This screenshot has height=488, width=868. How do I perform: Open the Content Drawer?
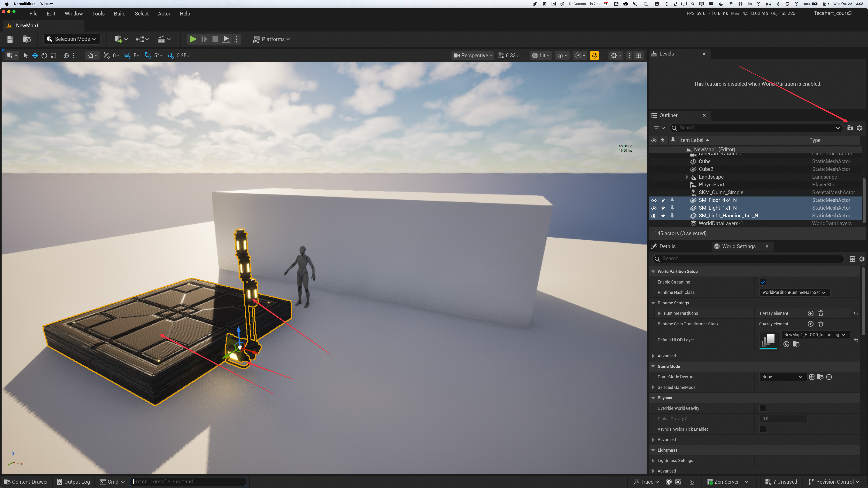point(26,482)
